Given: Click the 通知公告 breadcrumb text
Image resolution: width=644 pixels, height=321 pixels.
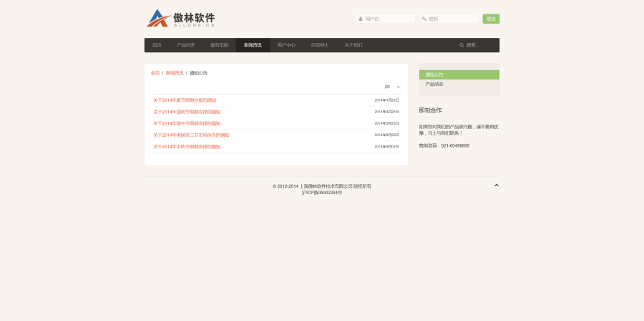Looking at the screenshot, I should (x=198, y=73).
